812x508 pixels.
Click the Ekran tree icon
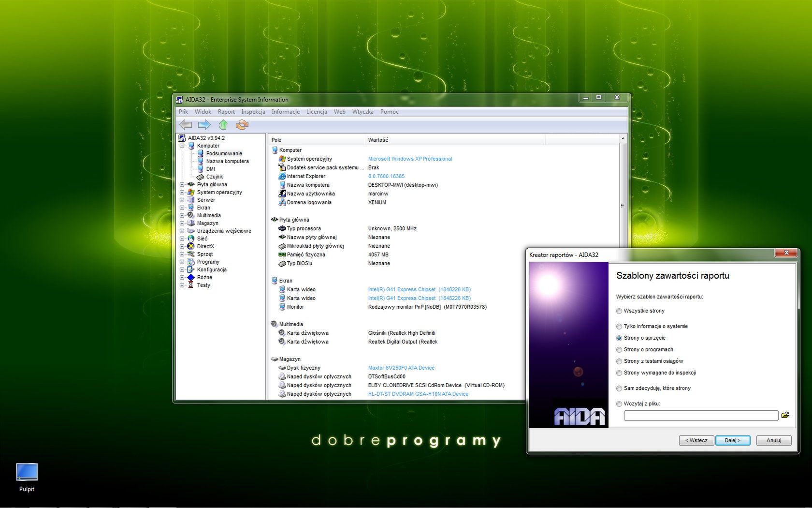point(191,208)
